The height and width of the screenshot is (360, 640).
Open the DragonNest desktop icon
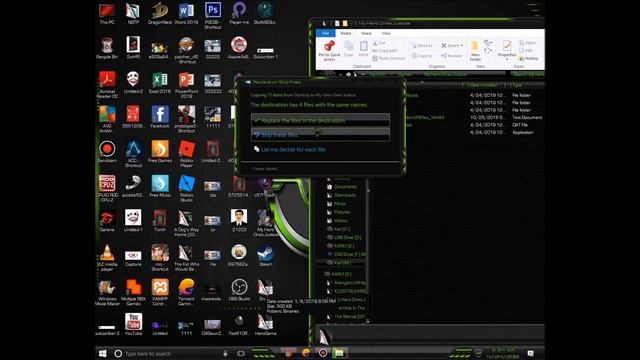[160, 13]
